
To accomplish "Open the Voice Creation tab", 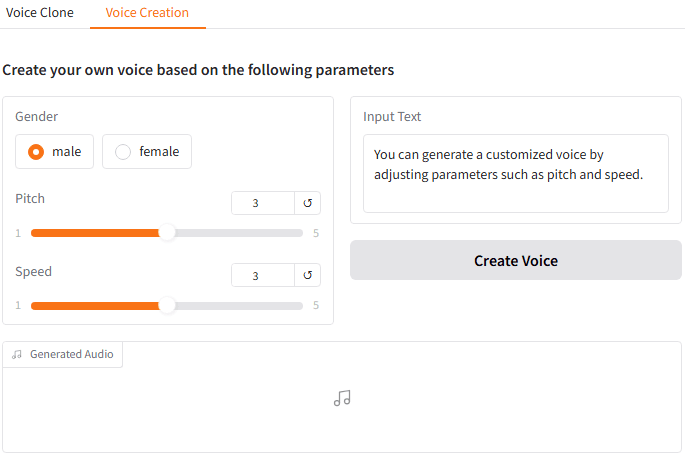I will (147, 13).
